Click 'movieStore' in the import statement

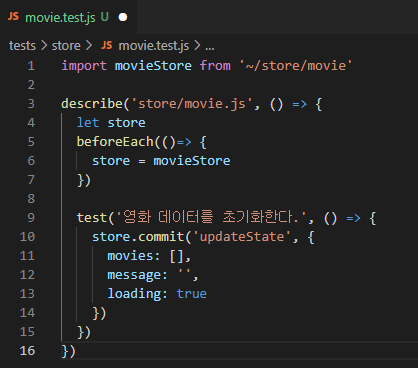click(153, 66)
